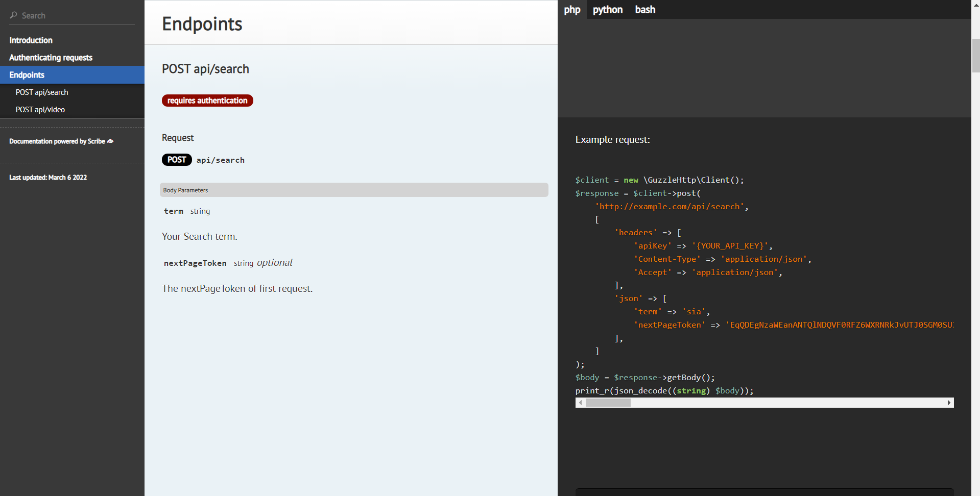Select Endpoints in the sidebar
980x496 pixels.
27,75
